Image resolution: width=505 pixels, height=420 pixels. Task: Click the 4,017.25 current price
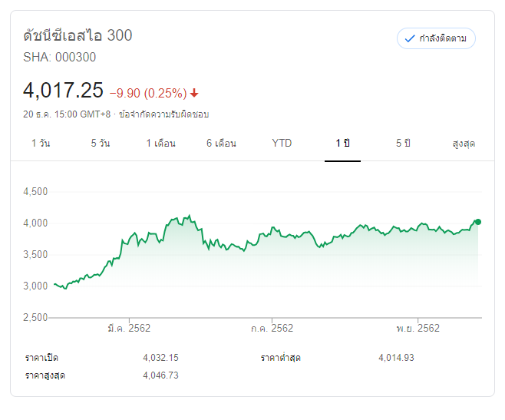tap(64, 91)
